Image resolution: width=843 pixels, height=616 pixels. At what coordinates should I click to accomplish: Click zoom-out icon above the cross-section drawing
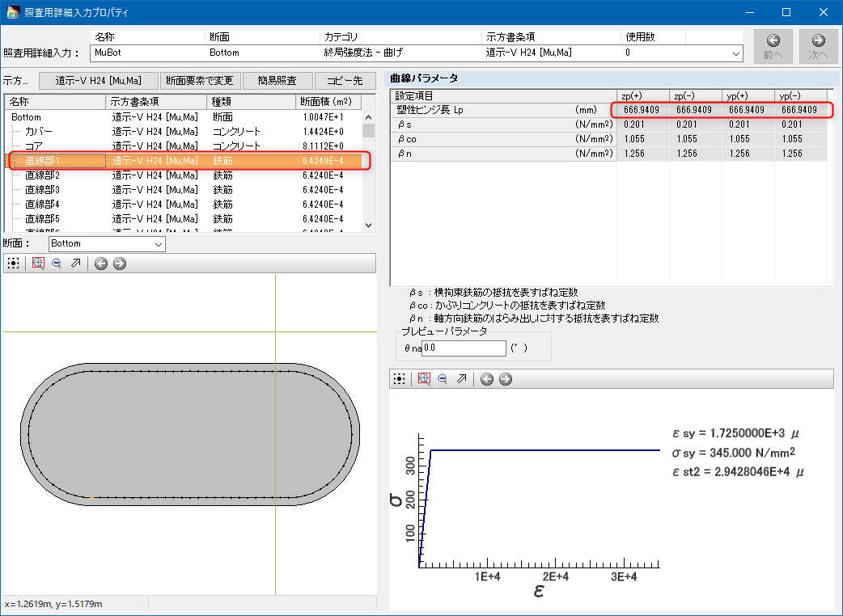(57, 264)
